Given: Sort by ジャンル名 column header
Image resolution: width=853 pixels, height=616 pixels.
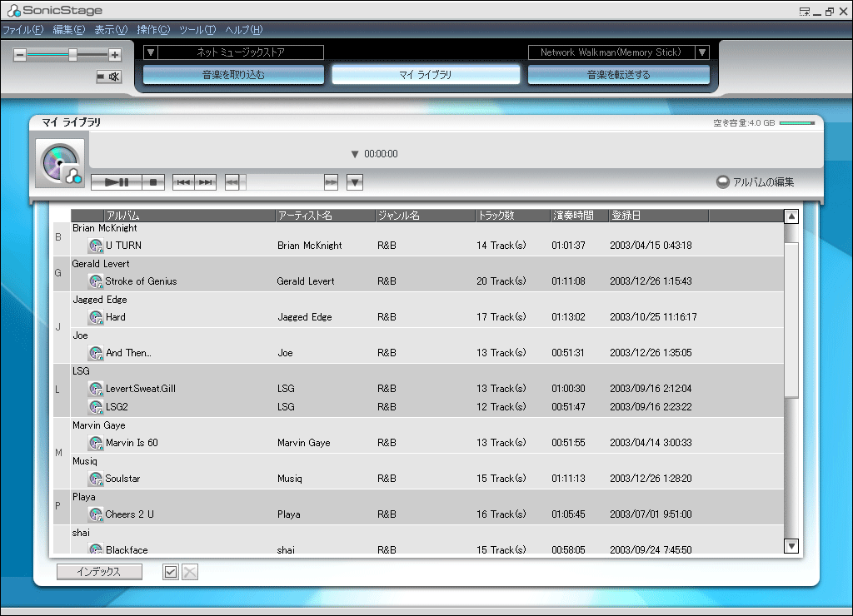Looking at the screenshot, I should [x=426, y=216].
